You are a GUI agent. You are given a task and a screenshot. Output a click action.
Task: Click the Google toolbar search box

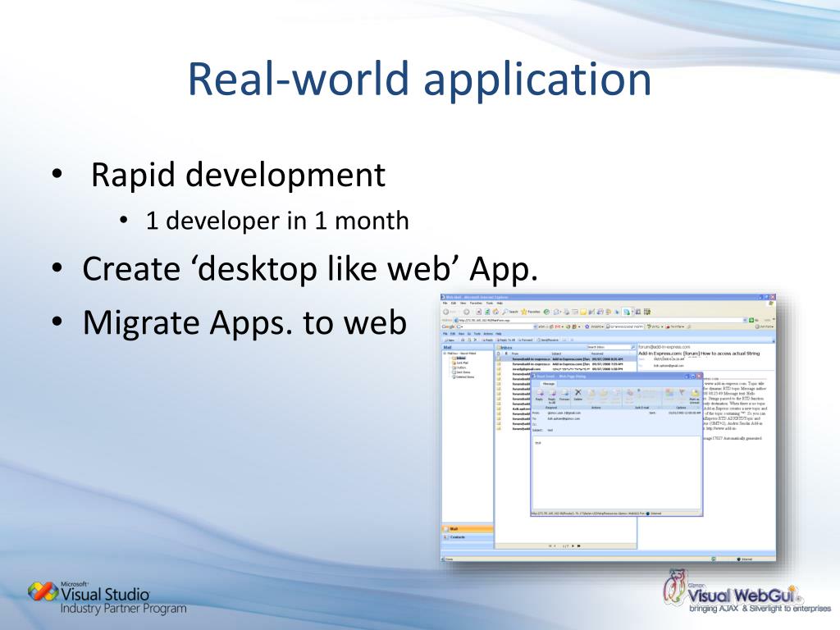[496, 326]
